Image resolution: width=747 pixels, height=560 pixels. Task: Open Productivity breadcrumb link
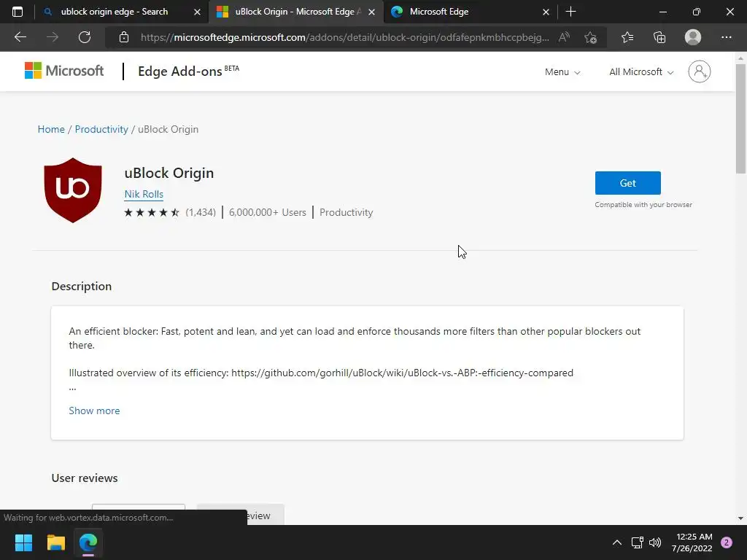(101, 129)
